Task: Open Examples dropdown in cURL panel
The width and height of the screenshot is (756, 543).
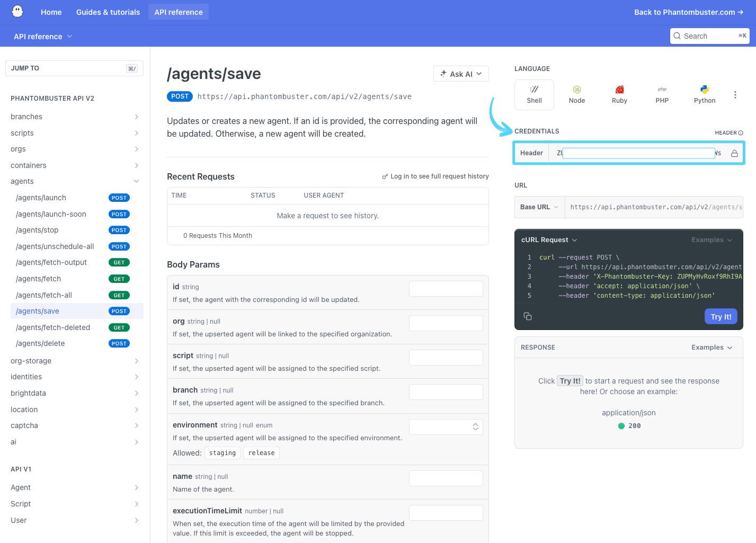Action: coord(711,240)
